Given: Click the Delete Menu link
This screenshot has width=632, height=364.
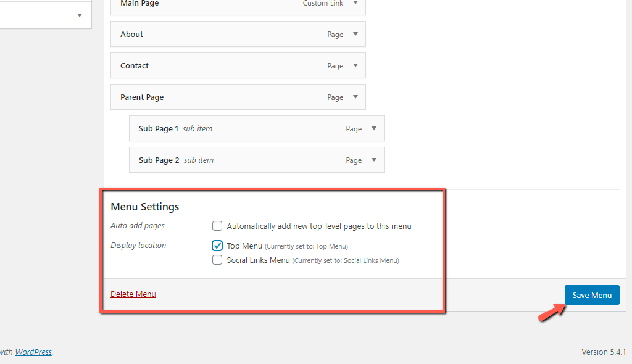Looking at the screenshot, I should pyautogui.click(x=133, y=294).
